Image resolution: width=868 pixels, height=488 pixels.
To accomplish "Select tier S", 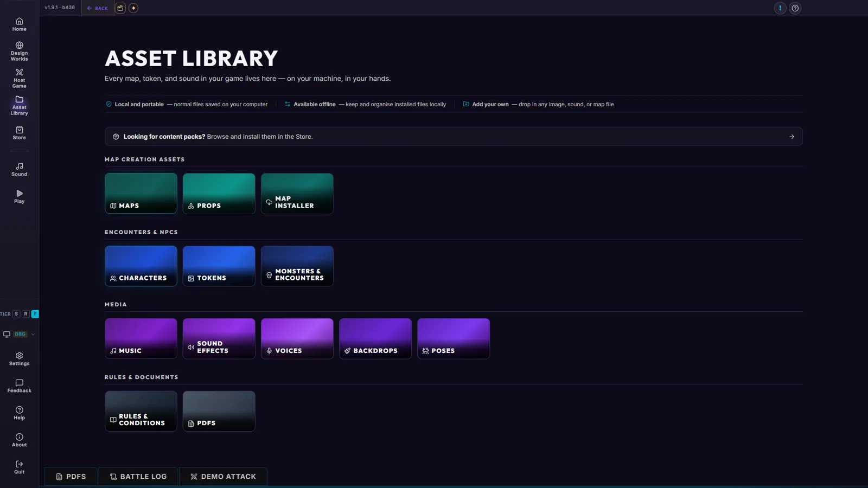I will (16, 314).
